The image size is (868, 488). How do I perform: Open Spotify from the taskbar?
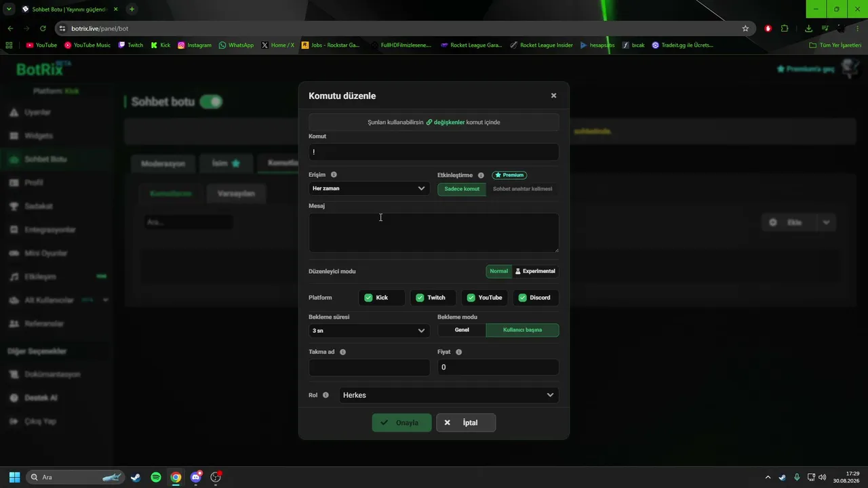point(156,477)
